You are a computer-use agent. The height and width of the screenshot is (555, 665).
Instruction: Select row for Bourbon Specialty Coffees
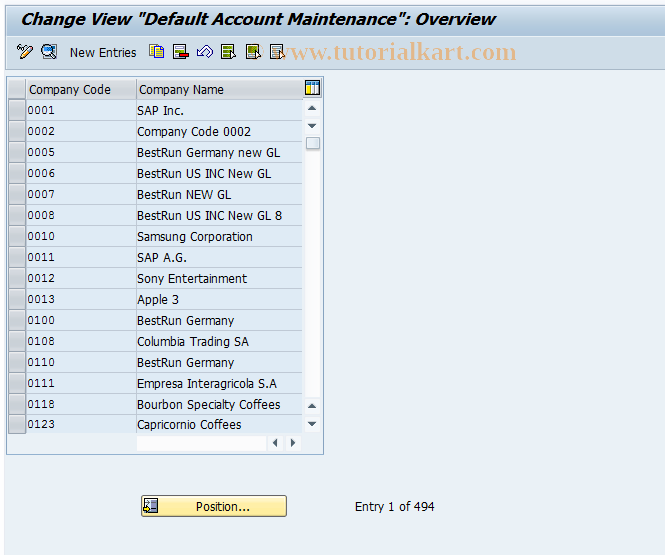17,404
